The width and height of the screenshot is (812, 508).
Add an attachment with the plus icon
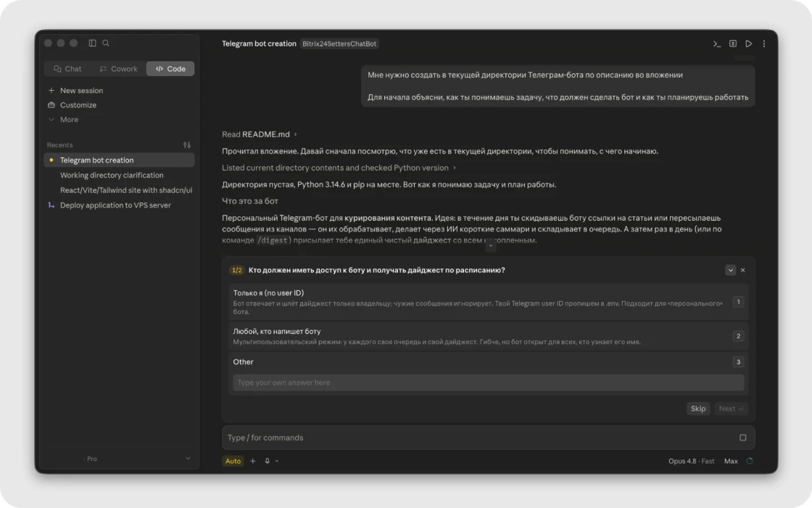tap(253, 461)
